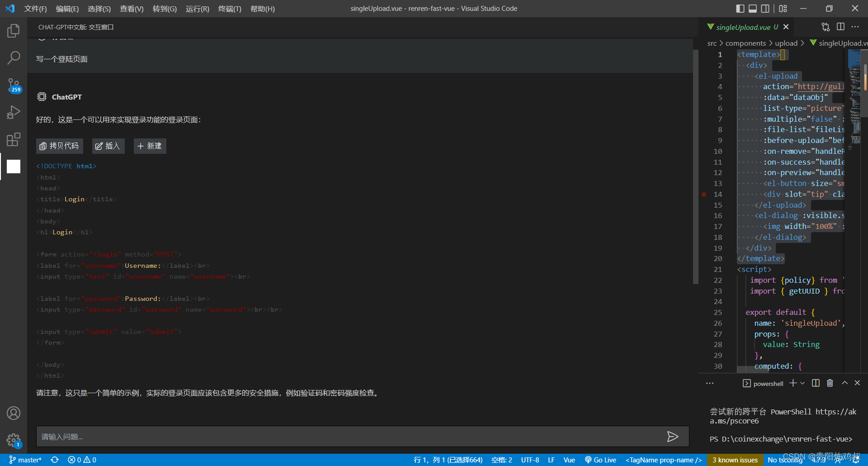Add a new terminal with the plus icon
The image size is (868, 466).
[793, 383]
